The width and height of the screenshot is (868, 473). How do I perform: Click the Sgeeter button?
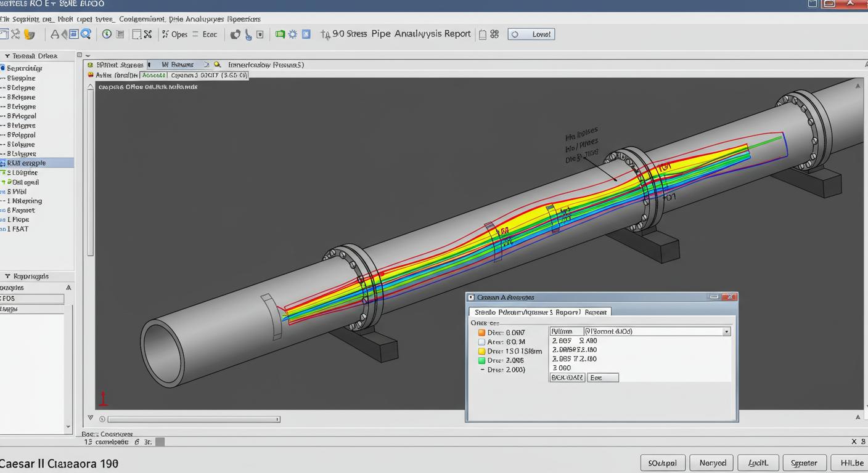tap(804, 463)
